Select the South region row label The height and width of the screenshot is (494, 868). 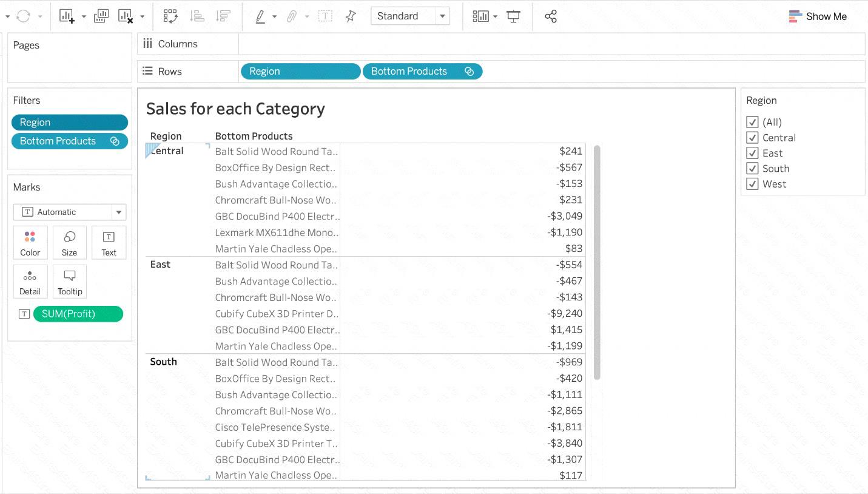point(163,361)
